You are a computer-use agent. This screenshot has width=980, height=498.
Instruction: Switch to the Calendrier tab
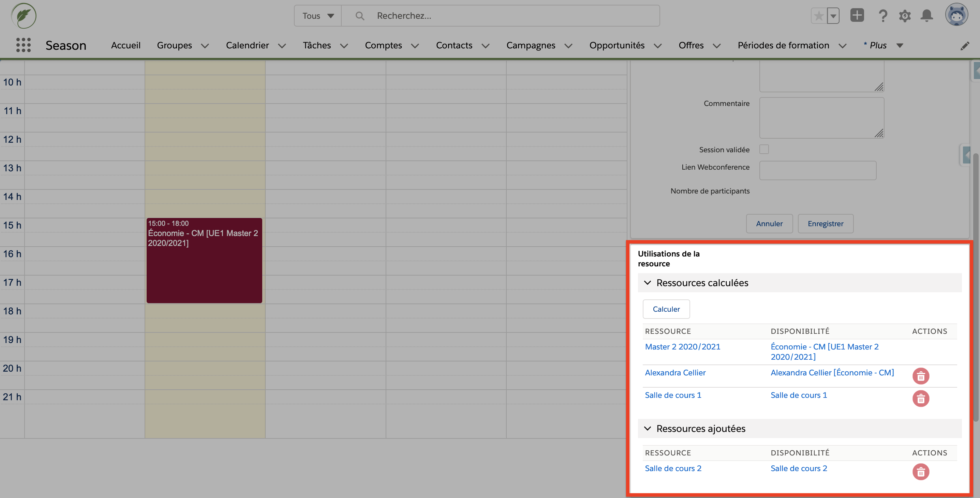[247, 45]
